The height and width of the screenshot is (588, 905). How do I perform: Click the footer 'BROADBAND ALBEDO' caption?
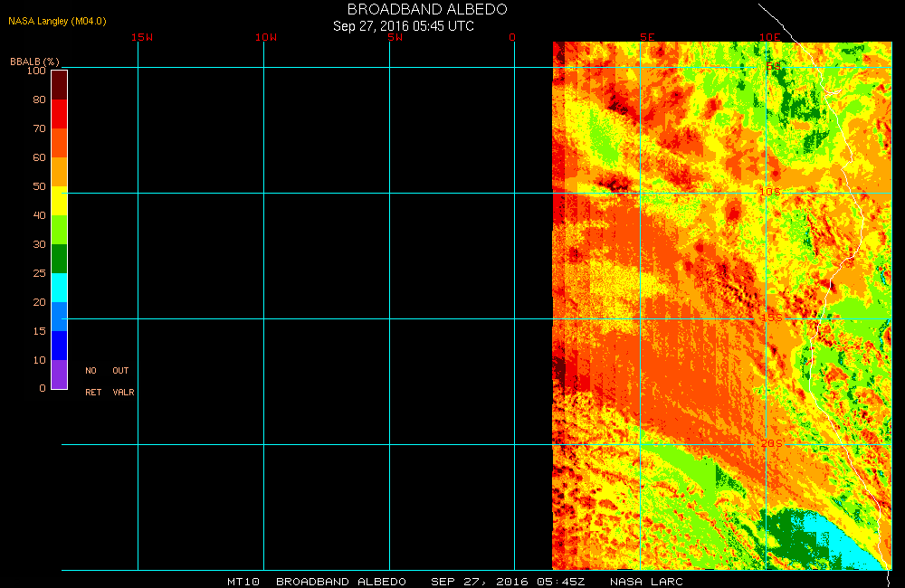pyautogui.click(x=341, y=582)
